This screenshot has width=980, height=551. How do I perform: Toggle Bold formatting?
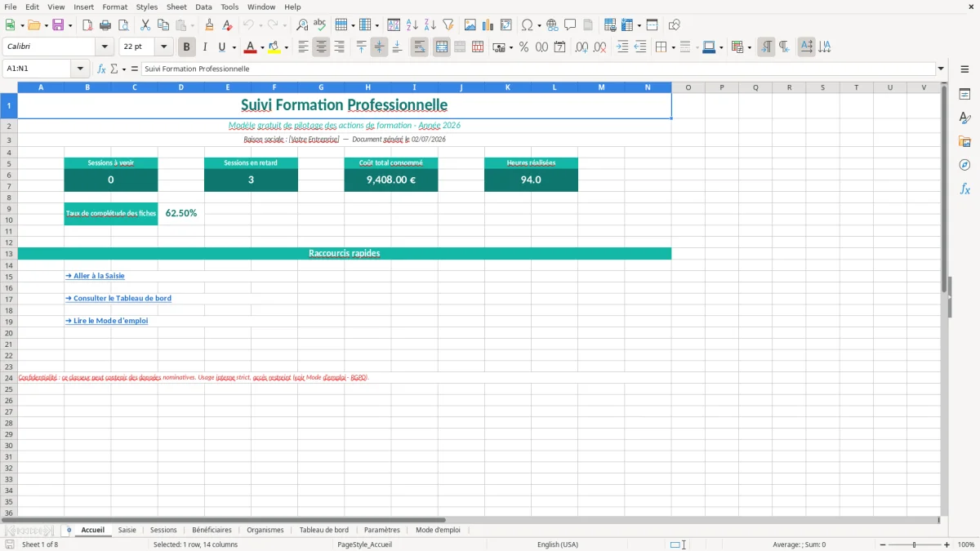click(x=187, y=47)
